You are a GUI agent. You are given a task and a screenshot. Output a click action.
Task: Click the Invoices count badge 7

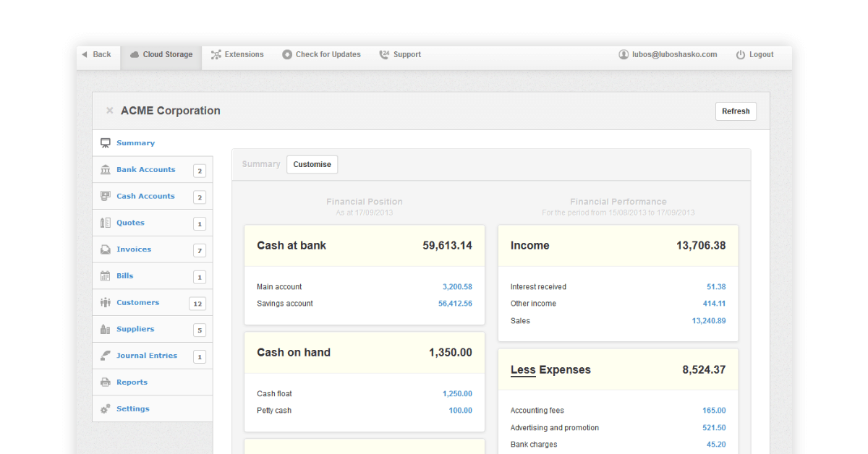[x=200, y=251]
